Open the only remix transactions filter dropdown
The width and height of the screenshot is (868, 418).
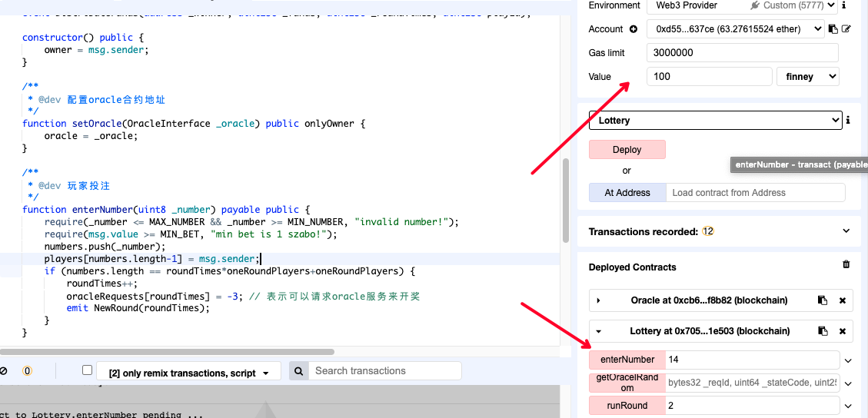pos(189,372)
